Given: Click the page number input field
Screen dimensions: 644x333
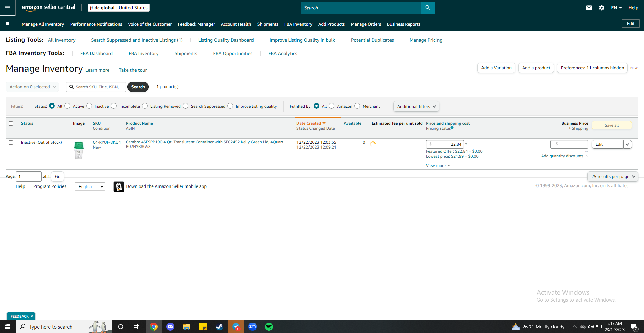Looking at the screenshot, I should coord(29,176).
